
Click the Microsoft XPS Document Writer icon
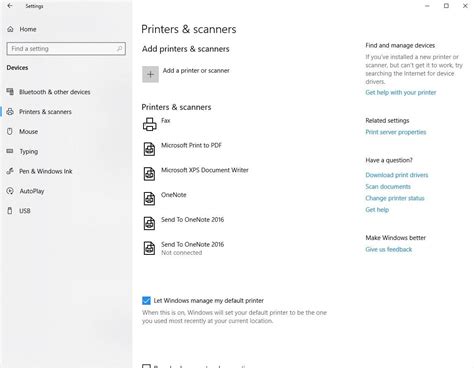coord(149,174)
